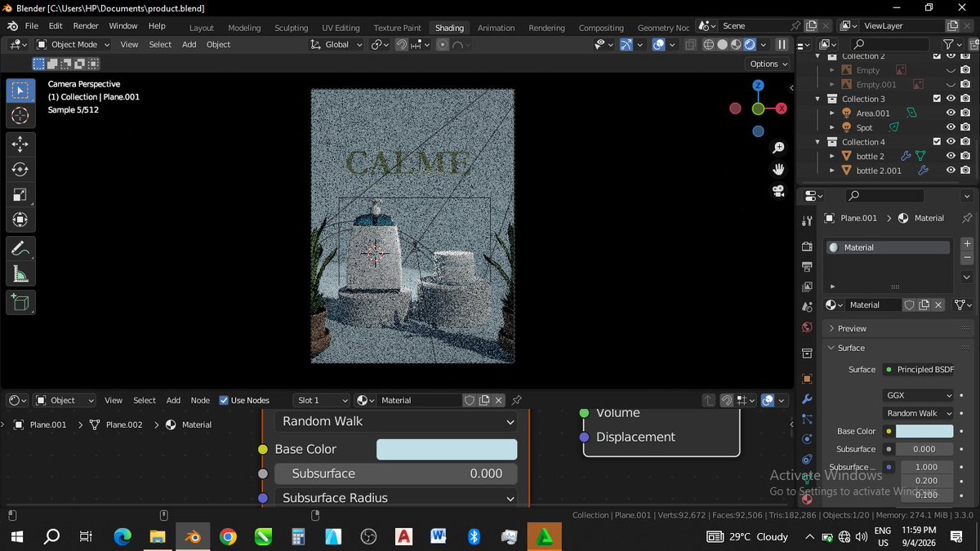Viewport: 980px width, 551px height.
Task: Toggle proportional editing in viewport header
Action: pos(443,45)
